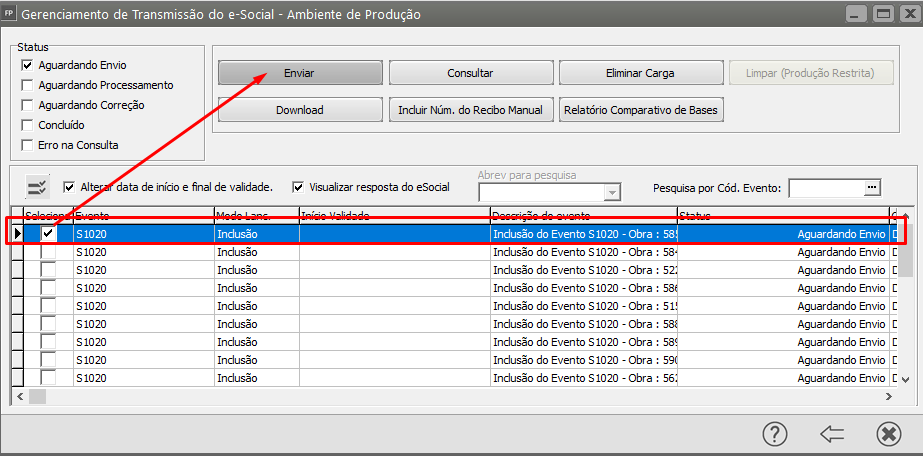
Task: Click the back arrow icon
Action: point(832,434)
